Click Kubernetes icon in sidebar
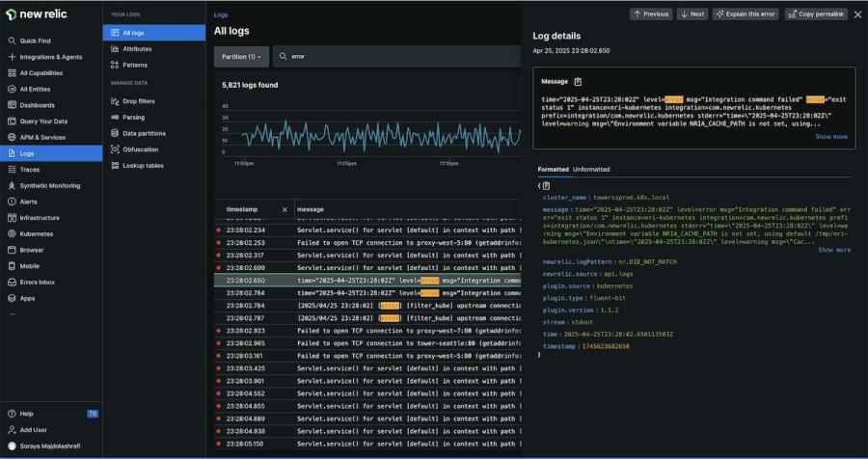 pos(12,233)
